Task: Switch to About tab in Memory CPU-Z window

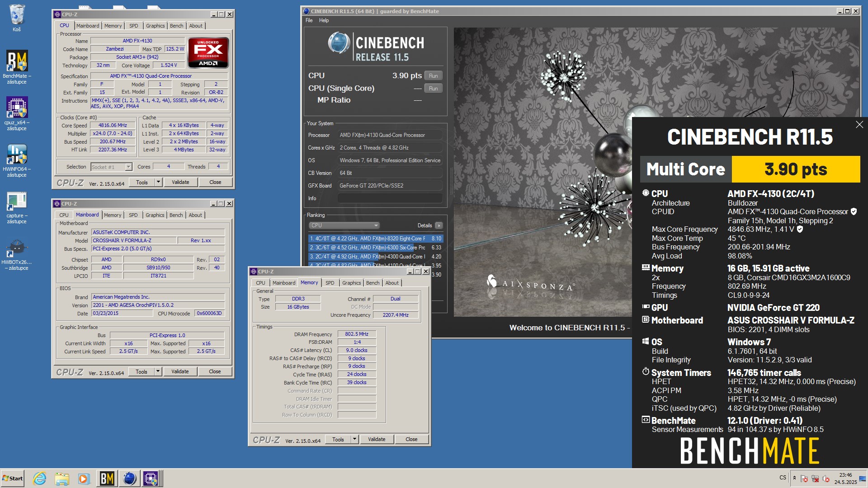Action: click(x=392, y=283)
